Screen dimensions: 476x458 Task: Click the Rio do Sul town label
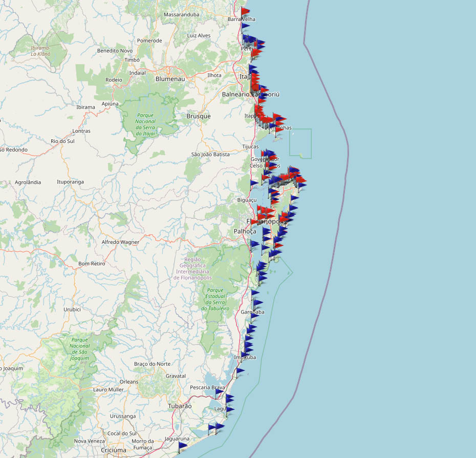pyautogui.click(x=62, y=141)
